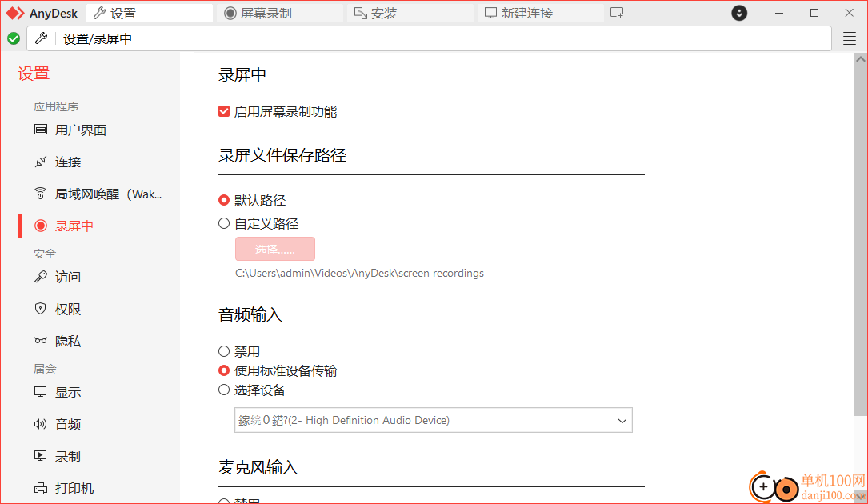Click the audio (音频) speaker icon
This screenshot has height=504, width=868.
pyautogui.click(x=41, y=424)
